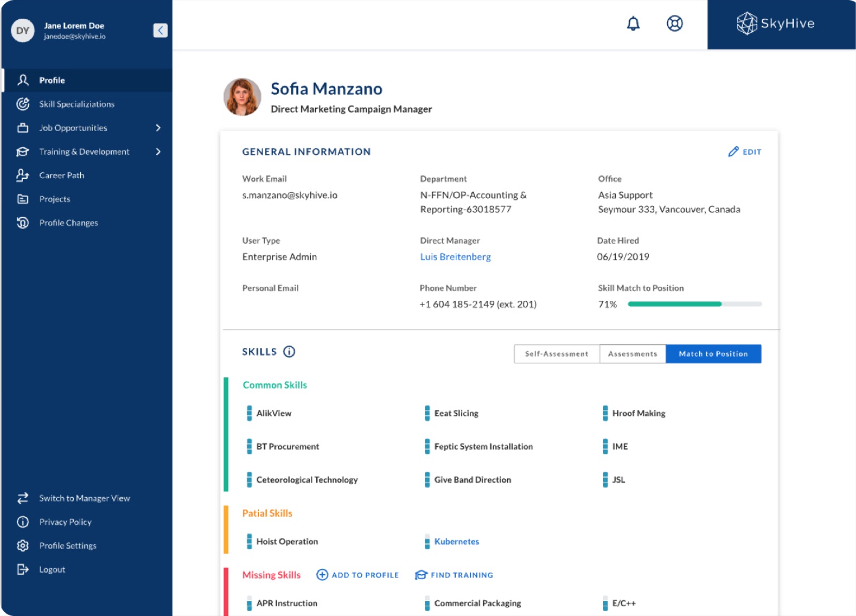This screenshot has height=616, width=856.
Task: Click the Missing Skills heading
Action: pos(271,575)
